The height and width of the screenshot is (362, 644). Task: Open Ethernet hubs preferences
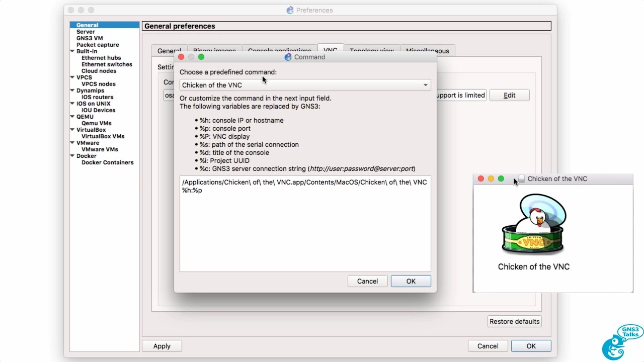[x=101, y=58]
